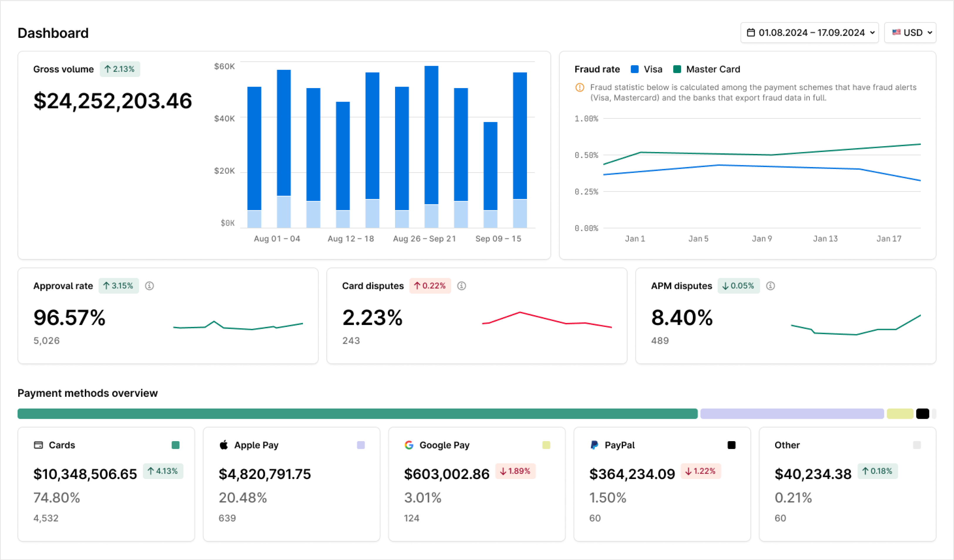Toggle the Cards color indicator on its card
This screenshot has width=954, height=560.
click(176, 445)
